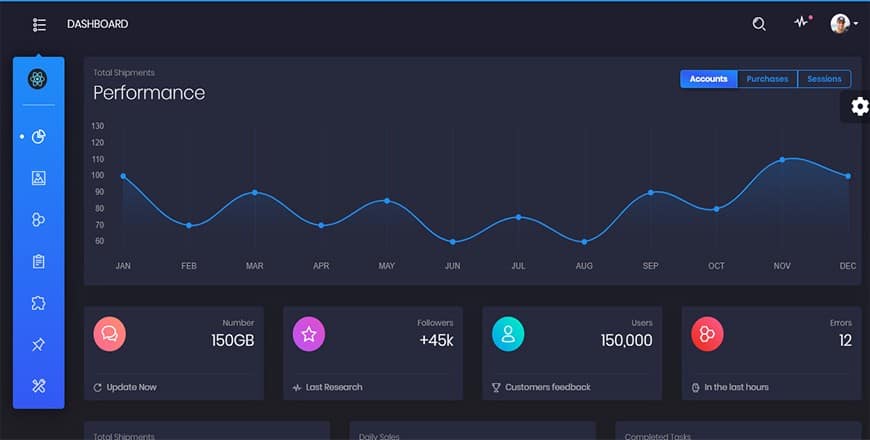This screenshot has width=870, height=440.
Task: Click the 150GB value
Action: 232,341
